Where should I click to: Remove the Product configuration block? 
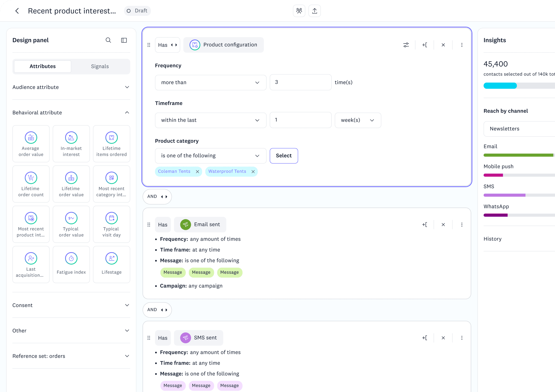pyautogui.click(x=443, y=45)
